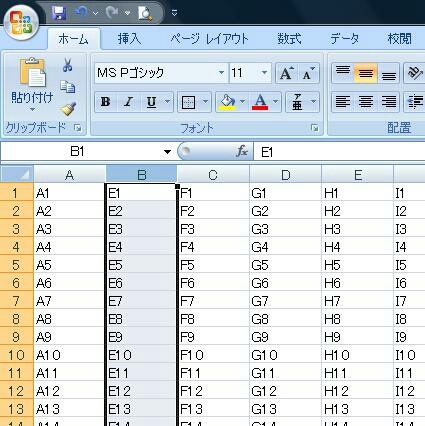Align cell content to top
This screenshot has height=426, width=425.
343,73
